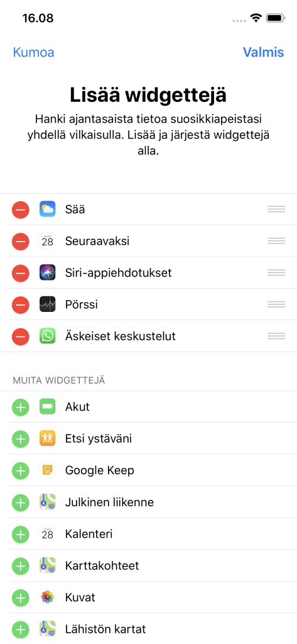Tap the Wi-Fi indicator in the status bar
The width and height of the screenshot is (297, 644).
256,18
